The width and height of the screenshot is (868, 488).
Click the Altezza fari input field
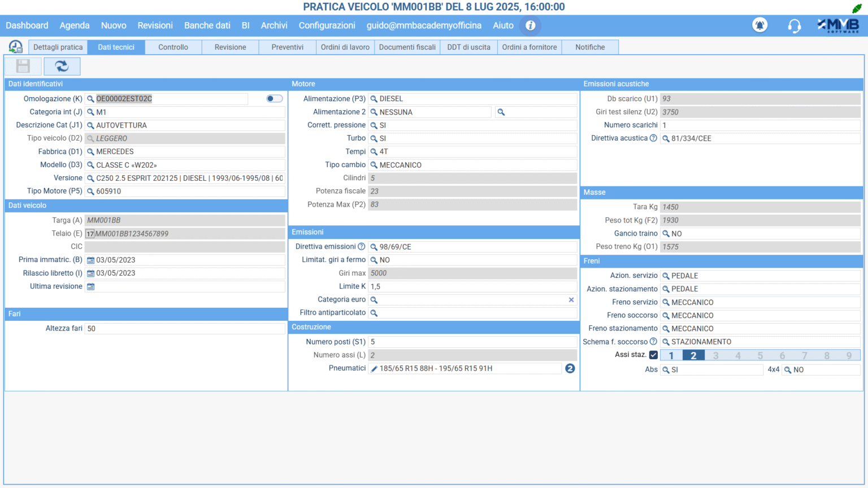point(184,329)
